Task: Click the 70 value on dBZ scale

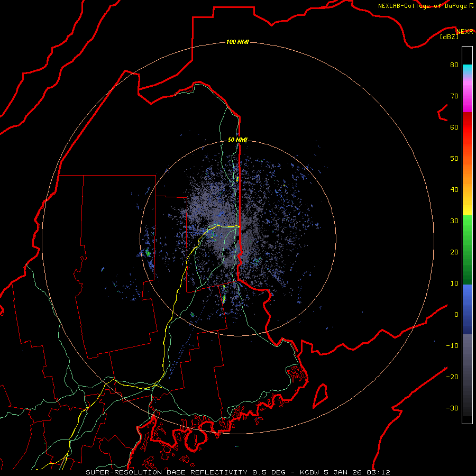Action: point(454,96)
